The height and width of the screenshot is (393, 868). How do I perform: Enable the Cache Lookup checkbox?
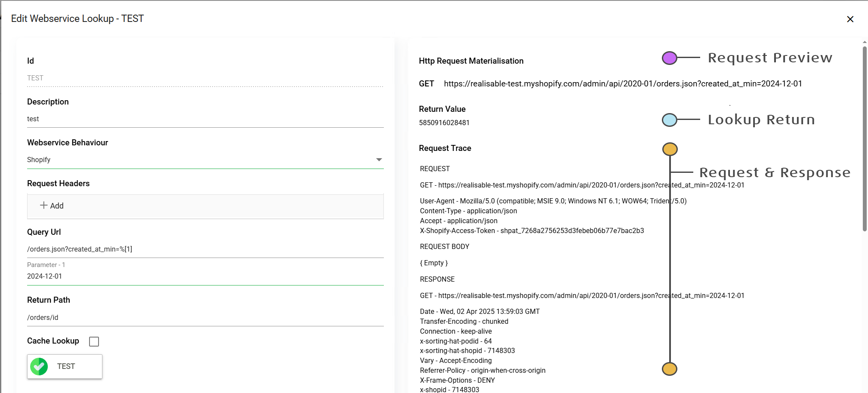(x=94, y=341)
